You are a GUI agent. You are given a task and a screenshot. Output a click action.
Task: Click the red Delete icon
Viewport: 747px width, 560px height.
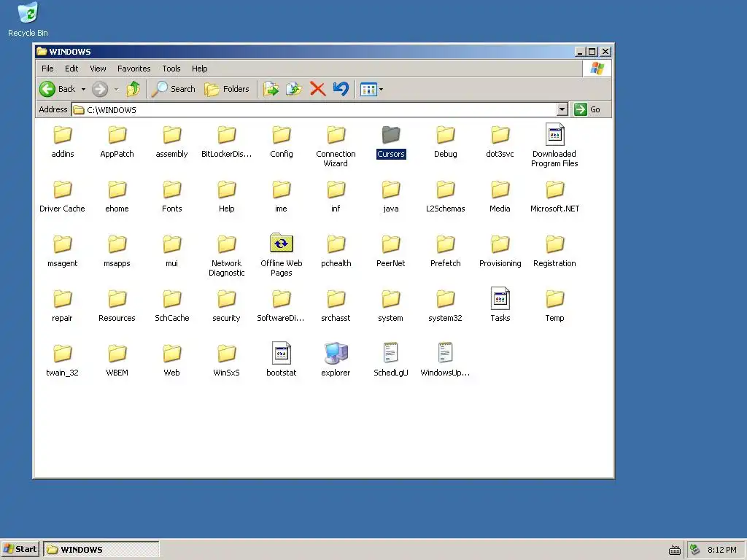coord(318,89)
